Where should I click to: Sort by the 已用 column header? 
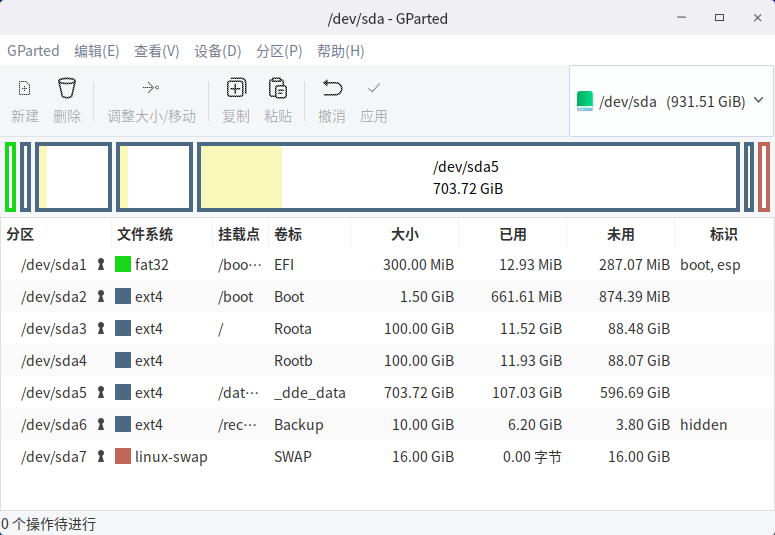point(513,234)
